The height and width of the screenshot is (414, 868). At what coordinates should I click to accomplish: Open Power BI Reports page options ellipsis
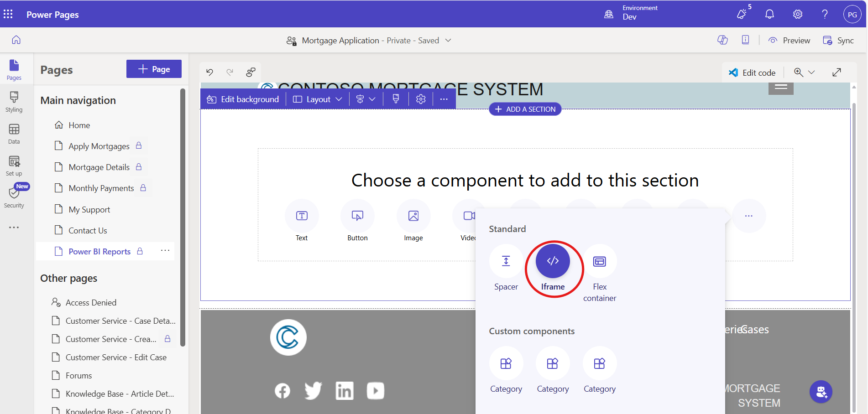tap(165, 251)
